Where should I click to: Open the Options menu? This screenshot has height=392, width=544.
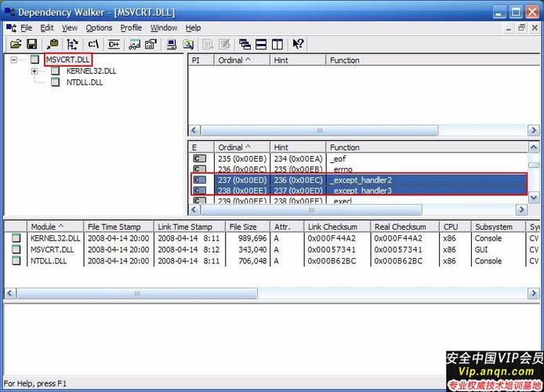click(x=99, y=27)
